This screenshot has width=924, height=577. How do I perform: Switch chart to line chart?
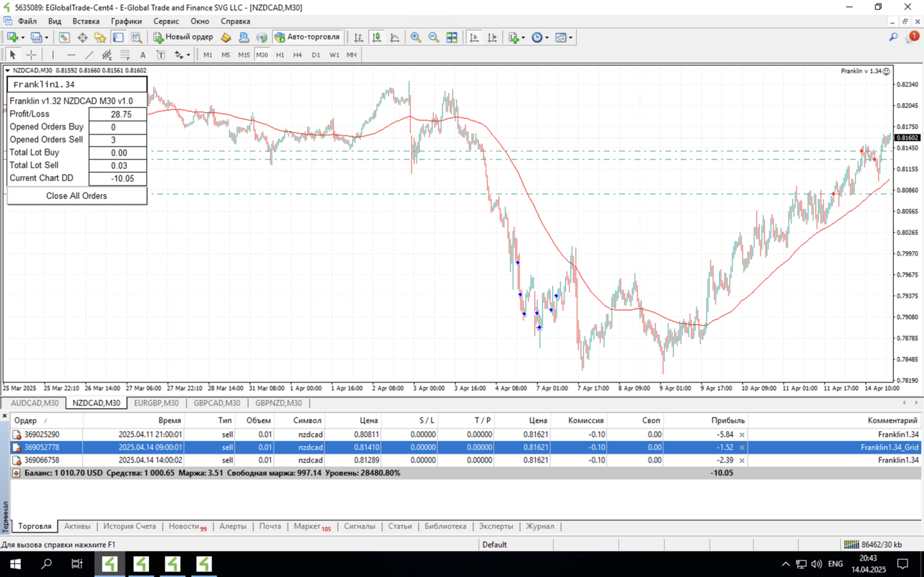(395, 37)
